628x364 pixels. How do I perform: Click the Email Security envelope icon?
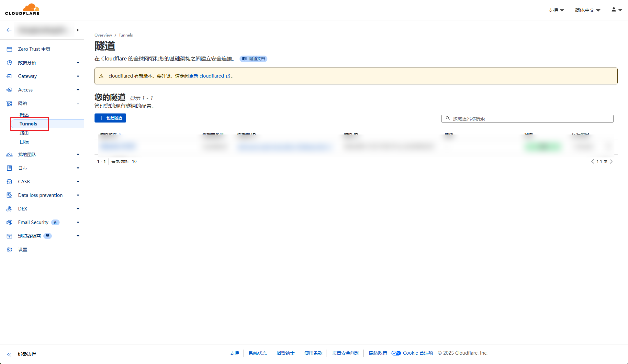point(9,222)
